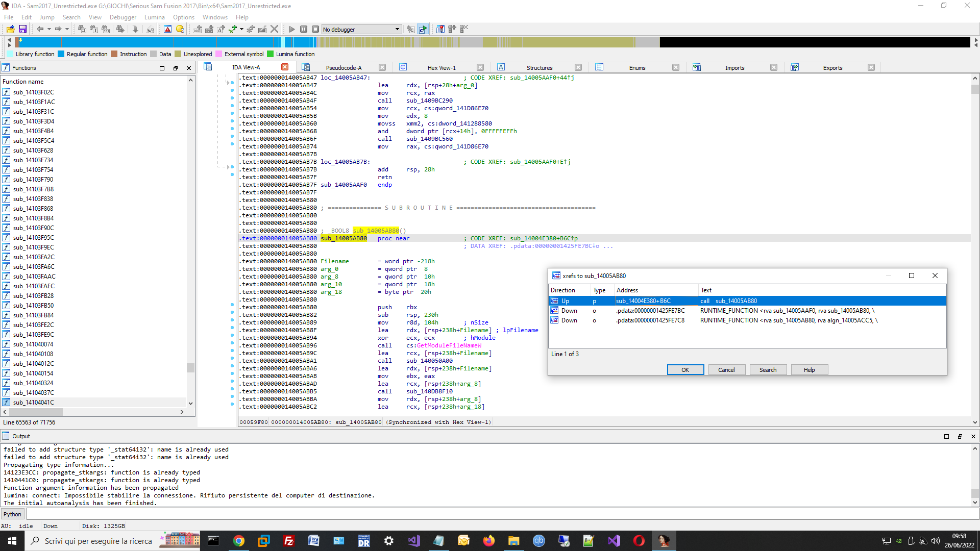Expand the jump forward history arrow
The height and width of the screenshot is (551, 980).
[x=67, y=29]
